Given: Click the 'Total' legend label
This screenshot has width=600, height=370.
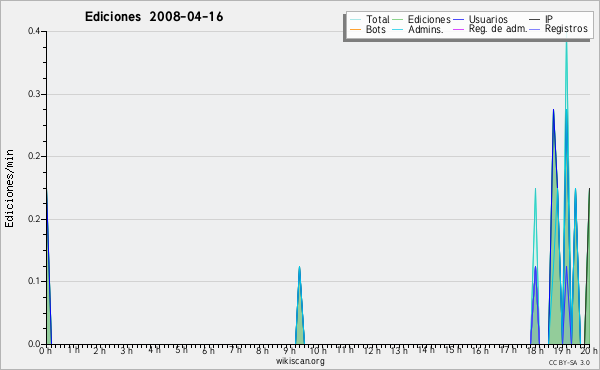Looking at the screenshot, I should (377, 19).
